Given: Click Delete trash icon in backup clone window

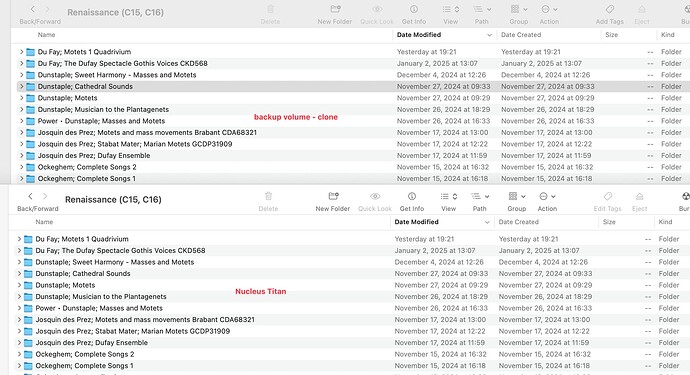Looking at the screenshot, I should (x=270, y=9).
